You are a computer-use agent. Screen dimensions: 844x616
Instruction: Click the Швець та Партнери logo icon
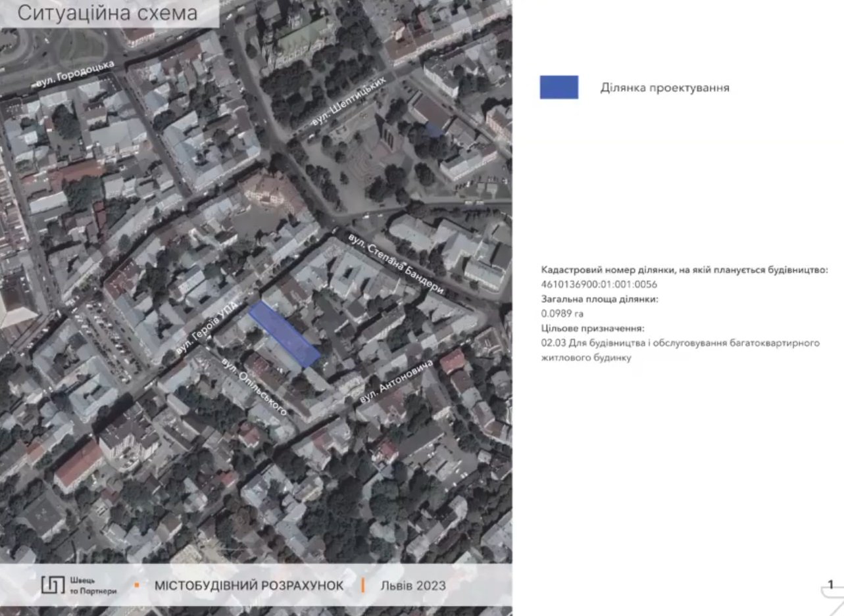point(53,585)
